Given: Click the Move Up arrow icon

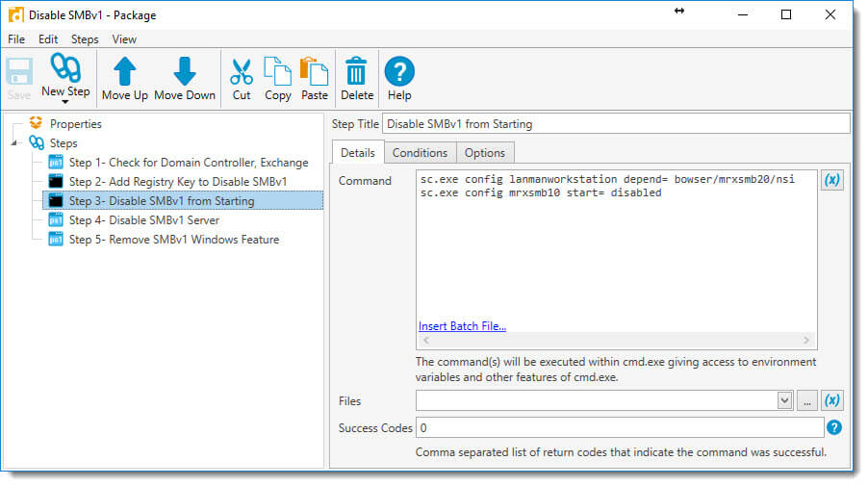Looking at the screenshot, I should [124, 71].
